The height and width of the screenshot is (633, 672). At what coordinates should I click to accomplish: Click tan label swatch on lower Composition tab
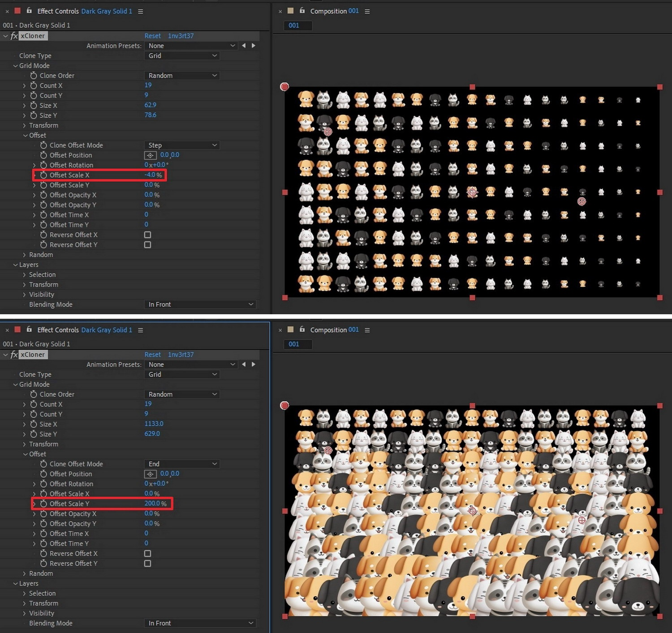tap(290, 329)
